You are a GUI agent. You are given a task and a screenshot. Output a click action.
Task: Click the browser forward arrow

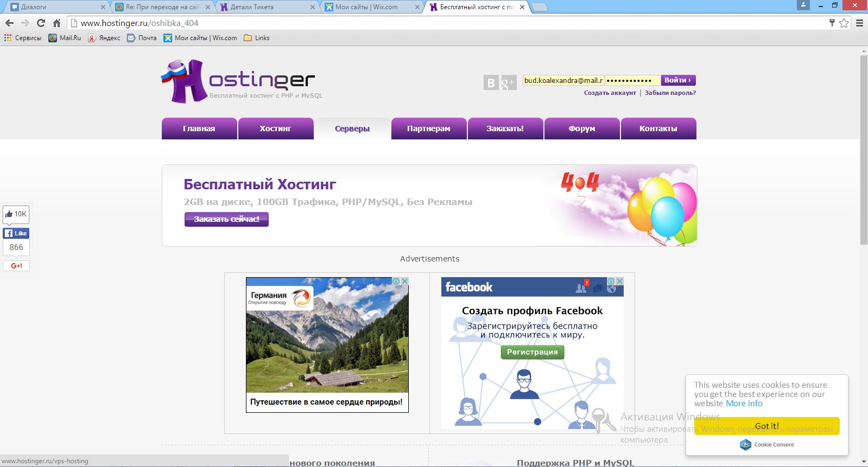25,23
